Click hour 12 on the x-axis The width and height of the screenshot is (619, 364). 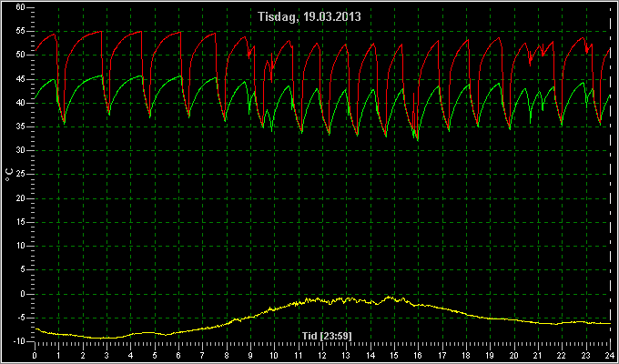click(x=322, y=355)
